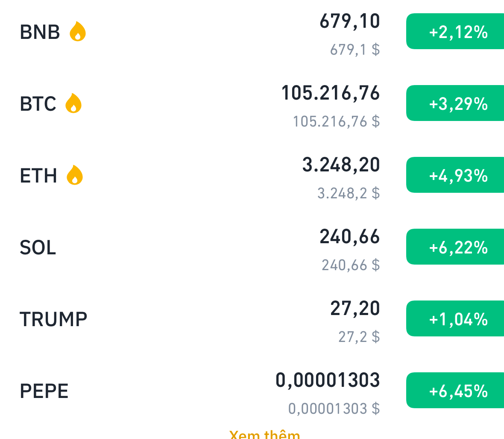
Task: Click the +3,29% green button
Action: tap(457, 103)
